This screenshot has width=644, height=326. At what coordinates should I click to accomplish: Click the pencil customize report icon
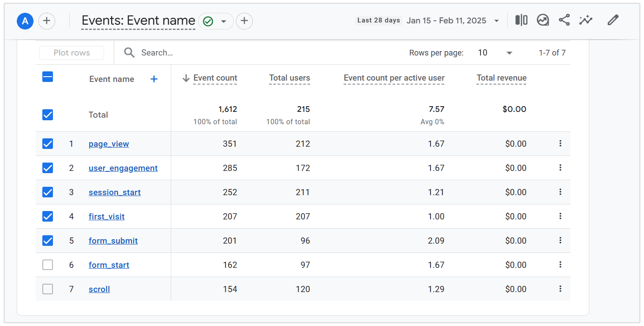click(x=613, y=20)
